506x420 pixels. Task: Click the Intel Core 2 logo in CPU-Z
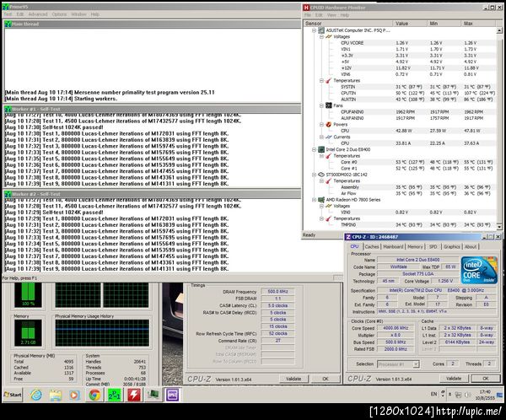pos(479,271)
